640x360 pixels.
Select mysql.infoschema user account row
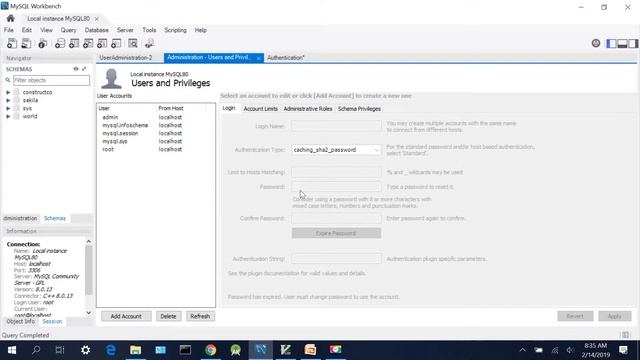click(x=156, y=125)
